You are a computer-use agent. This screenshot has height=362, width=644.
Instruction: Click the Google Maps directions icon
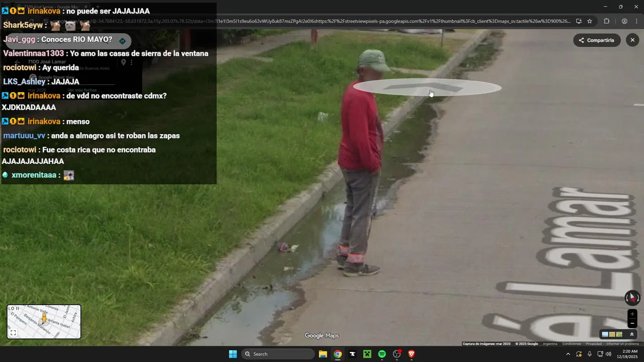[x=122, y=41]
